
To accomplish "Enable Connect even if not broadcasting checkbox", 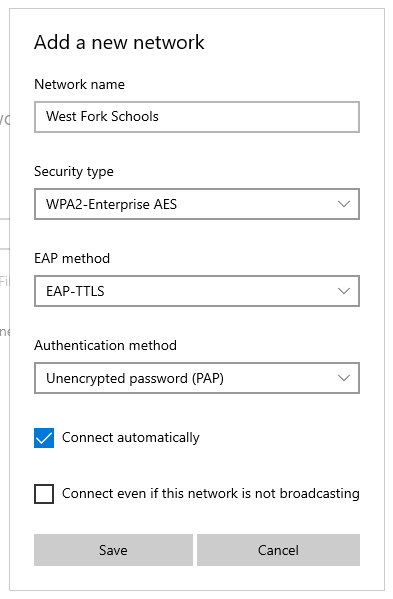I will click(x=44, y=494).
